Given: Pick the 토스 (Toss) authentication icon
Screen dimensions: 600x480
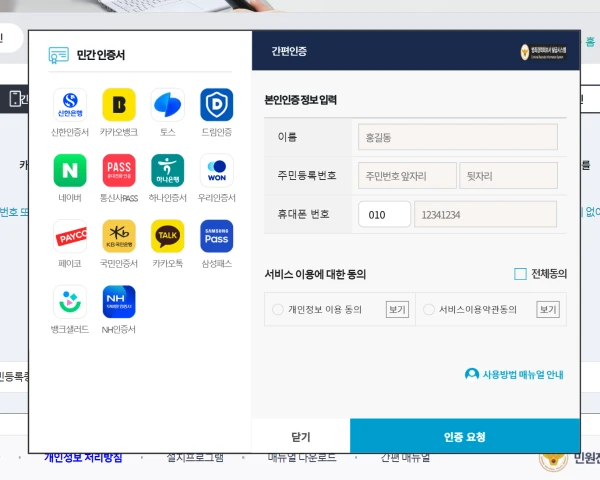Looking at the screenshot, I should point(168,105).
